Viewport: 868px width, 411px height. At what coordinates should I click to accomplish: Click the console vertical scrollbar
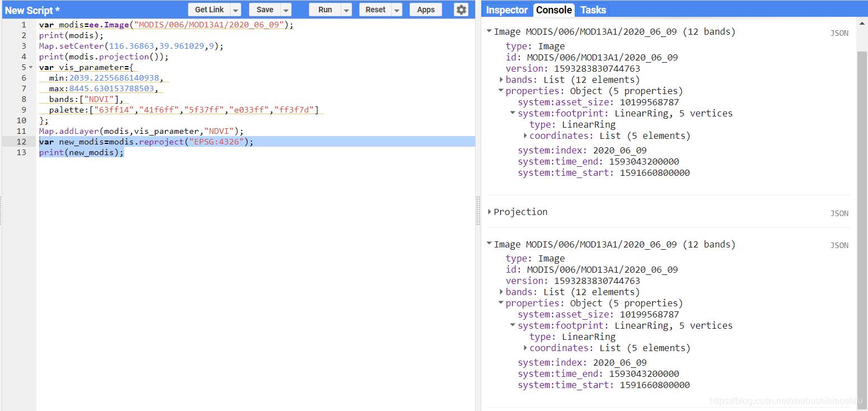point(862,224)
